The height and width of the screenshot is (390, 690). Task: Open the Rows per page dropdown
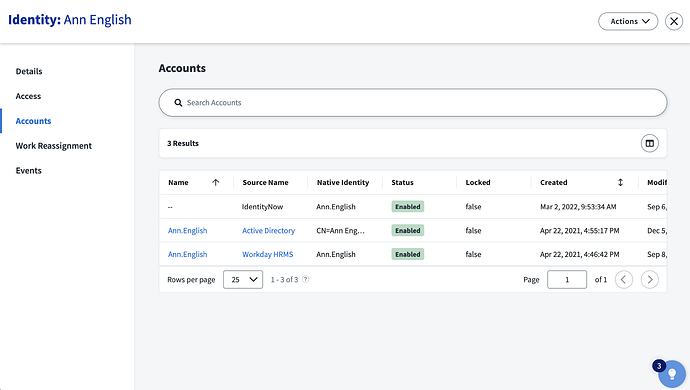tap(243, 280)
